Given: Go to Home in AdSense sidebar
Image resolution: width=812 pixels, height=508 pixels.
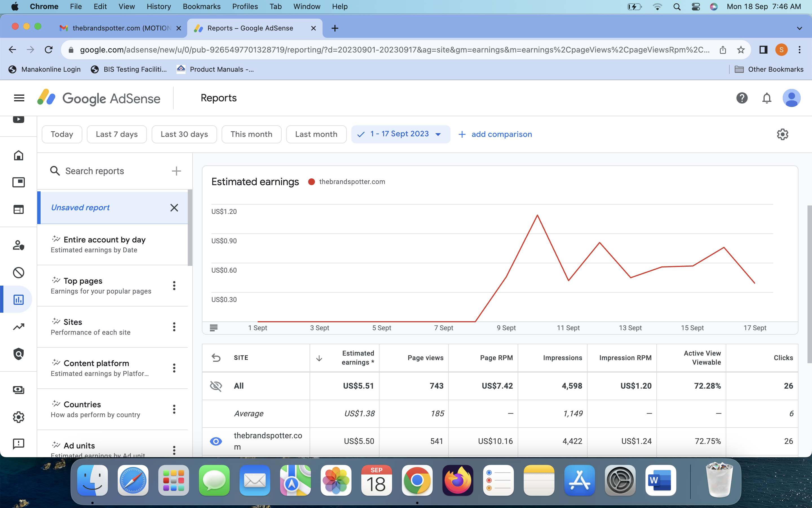Looking at the screenshot, I should (x=18, y=155).
